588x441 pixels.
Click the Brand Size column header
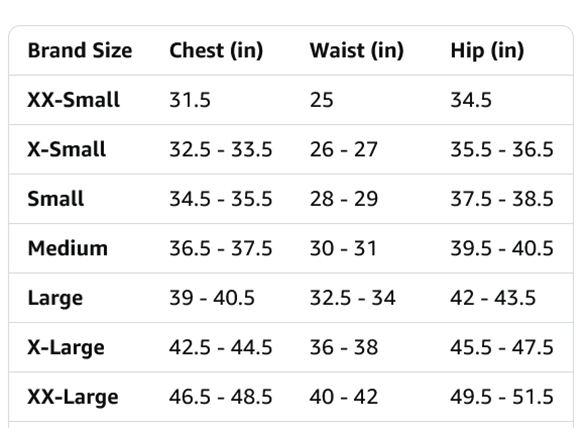coord(80,50)
